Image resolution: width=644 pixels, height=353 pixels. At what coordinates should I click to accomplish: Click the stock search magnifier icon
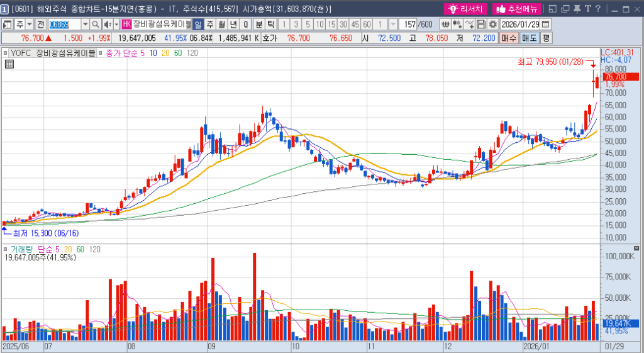coord(96,24)
